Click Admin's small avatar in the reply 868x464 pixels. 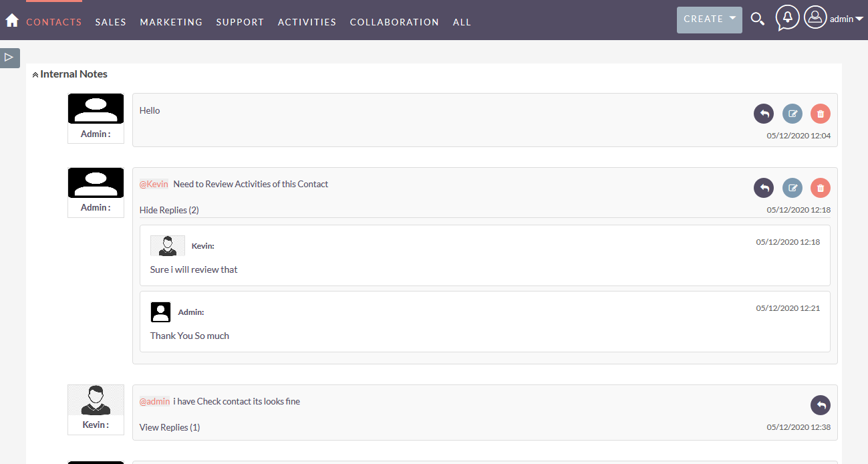160,312
